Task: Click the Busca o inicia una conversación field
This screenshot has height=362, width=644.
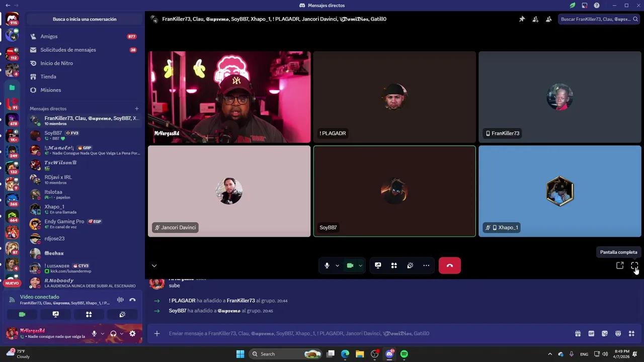Action: click(x=85, y=19)
